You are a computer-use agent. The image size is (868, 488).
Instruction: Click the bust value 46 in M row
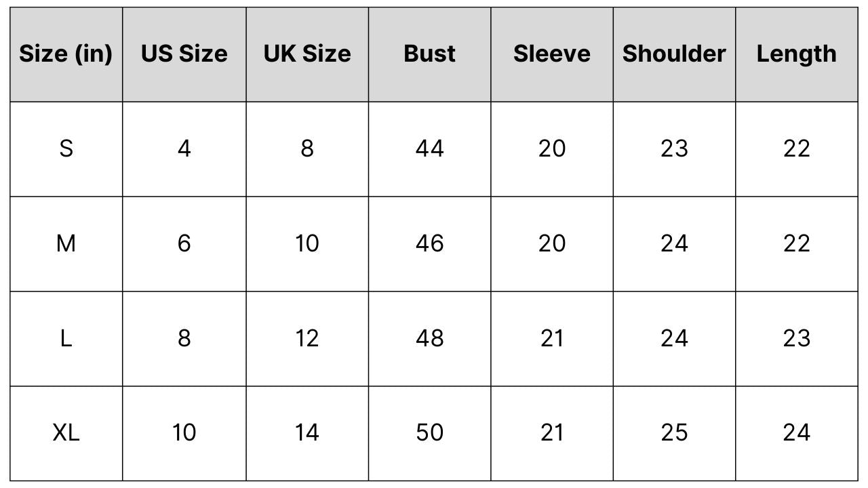[x=429, y=243]
